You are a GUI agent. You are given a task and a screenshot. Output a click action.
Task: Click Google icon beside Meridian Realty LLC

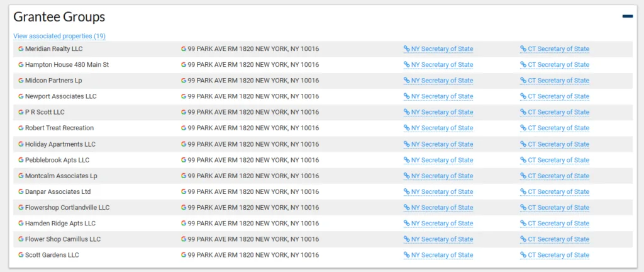tap(21, 49)
